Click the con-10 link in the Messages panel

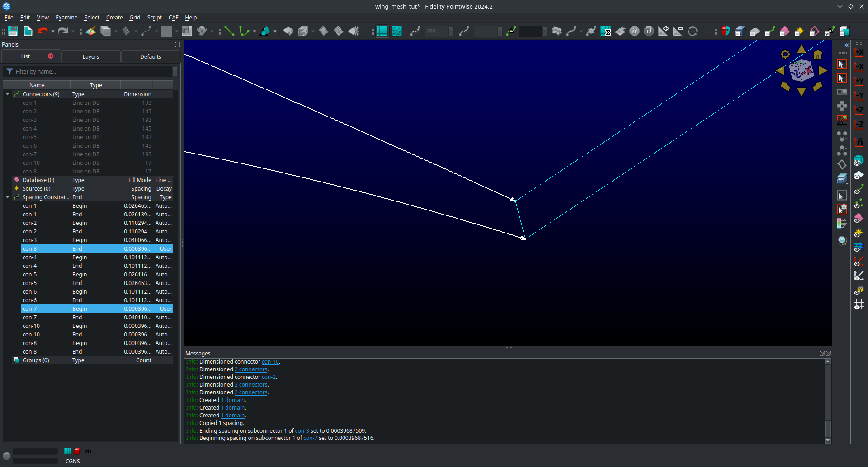270,361
